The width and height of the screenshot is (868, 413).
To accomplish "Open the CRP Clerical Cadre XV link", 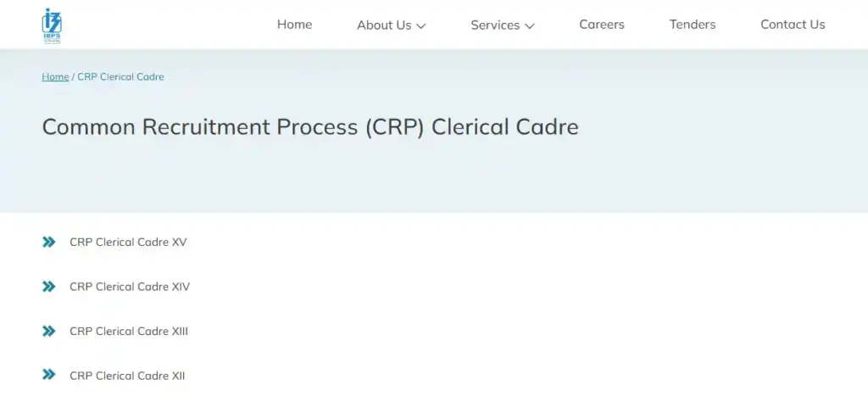I will (128, 243).
